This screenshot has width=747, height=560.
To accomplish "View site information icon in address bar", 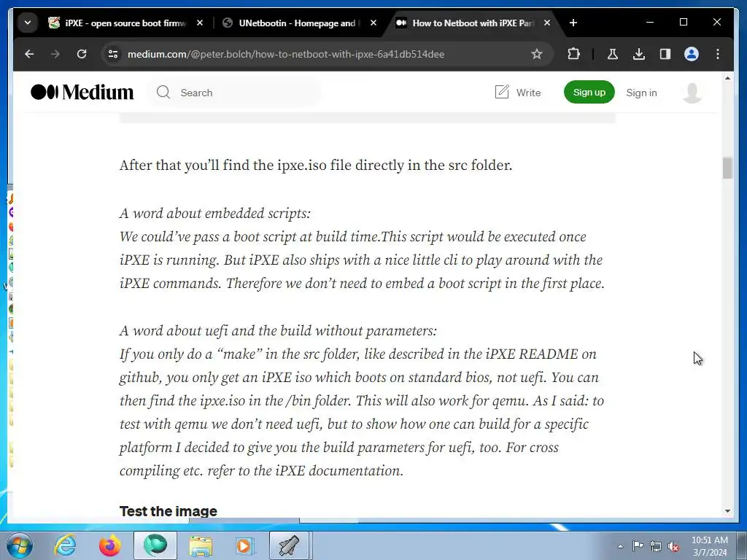I will pyautogui.click(x=113, y=54).
